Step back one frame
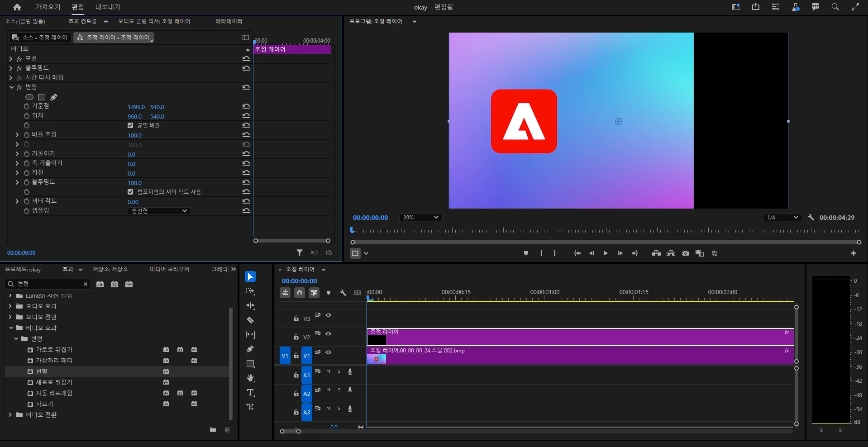This screenshot has height=447, width=868. click(x=591, y=253)
